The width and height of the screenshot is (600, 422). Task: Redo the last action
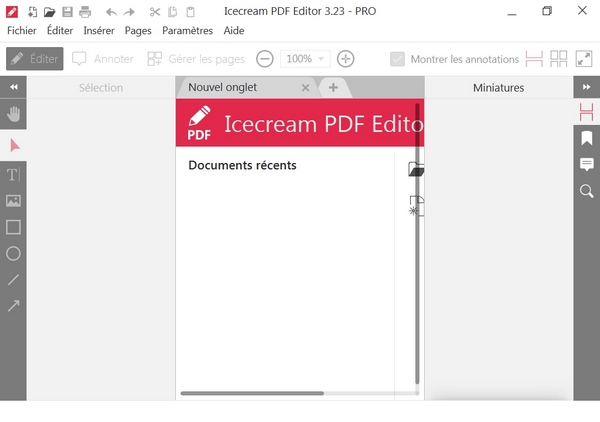click(129, 12)
